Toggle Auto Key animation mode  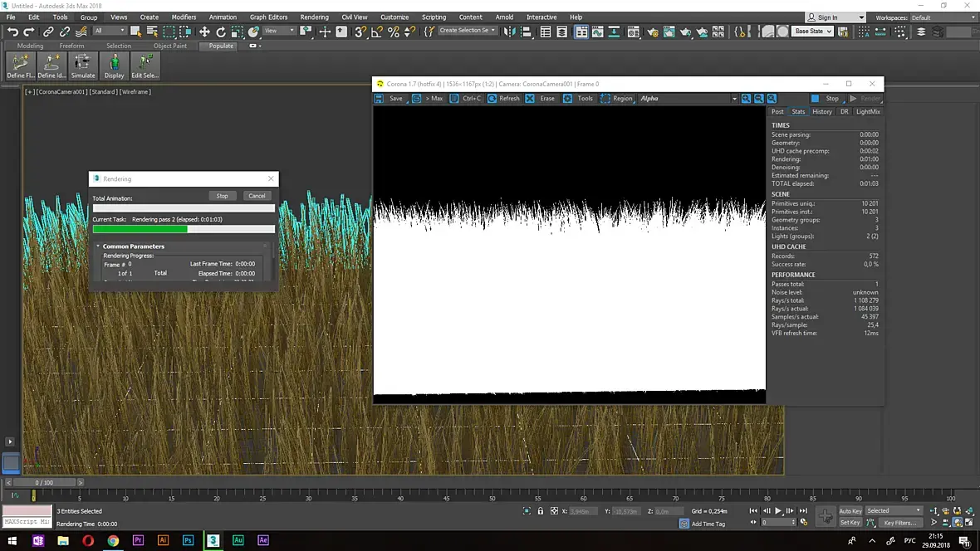850,511
